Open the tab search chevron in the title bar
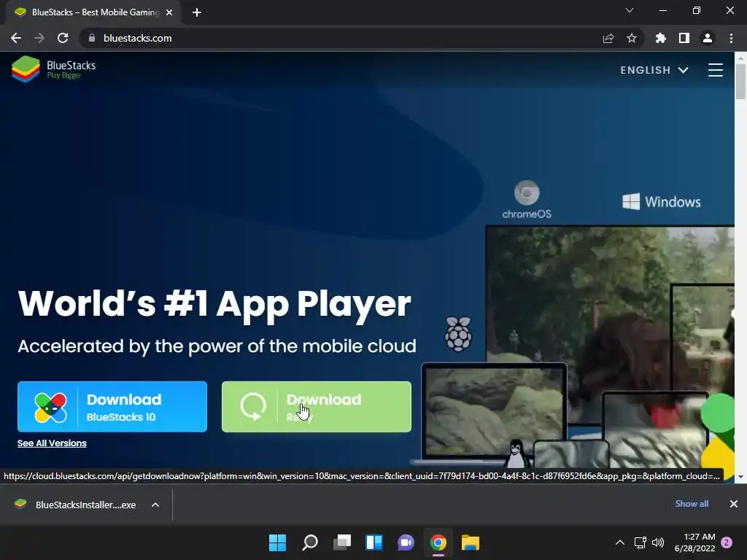The width and height of the screenshot is (747, 560). [x=630, y=10]
